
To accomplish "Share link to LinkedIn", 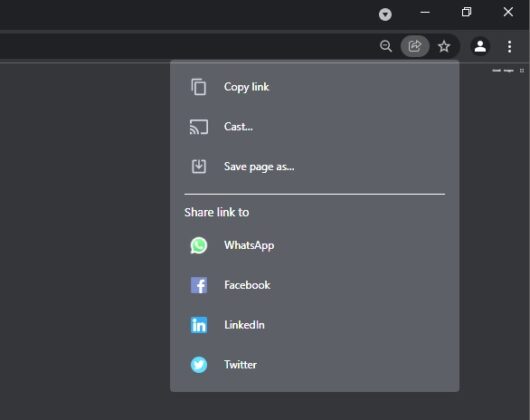I will pyautogui.click(x=315, y=325).
